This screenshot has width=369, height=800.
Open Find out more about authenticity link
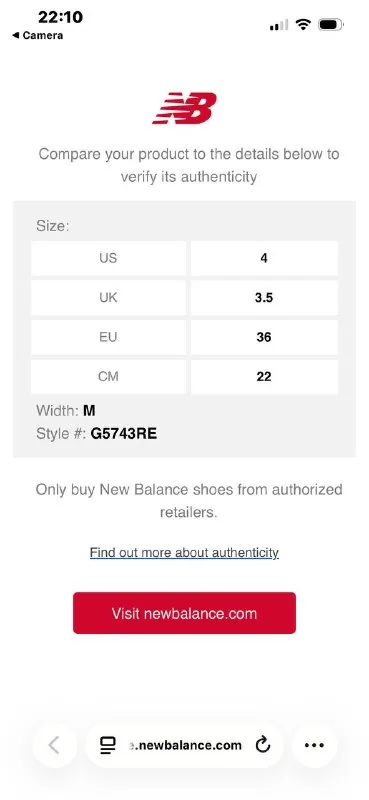pyautogui.click(x=184, y=553)
